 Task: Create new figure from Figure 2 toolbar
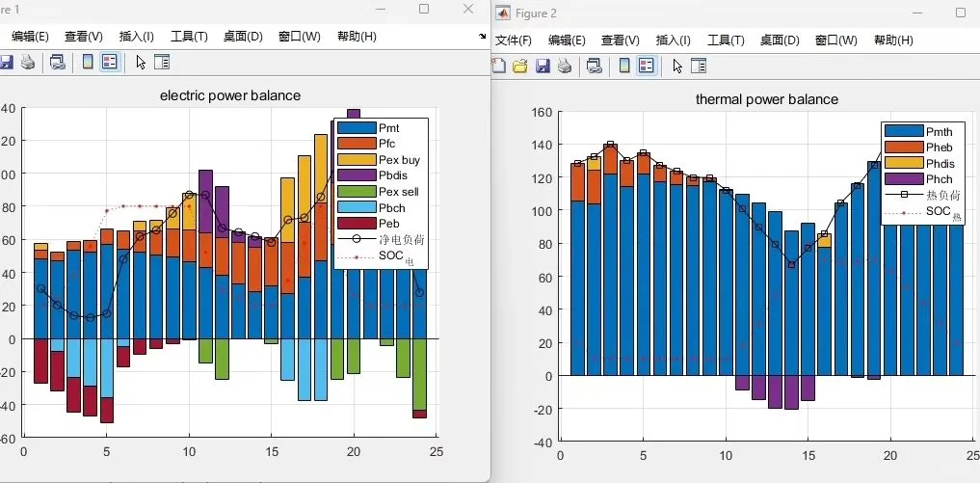coord(498,66)
